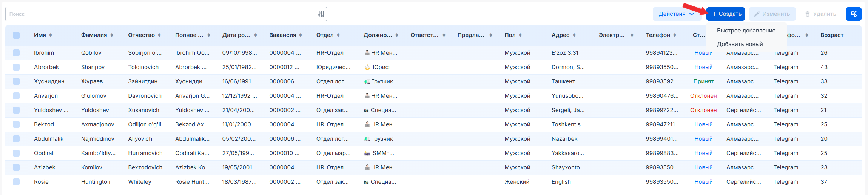Sort the Вакансия column

coord(301,35)
